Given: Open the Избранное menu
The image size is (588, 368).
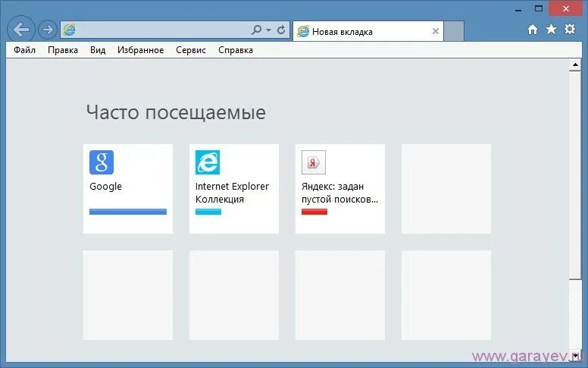Looking at the screenshot, I should pyautogui.click(x=140, y=50).
